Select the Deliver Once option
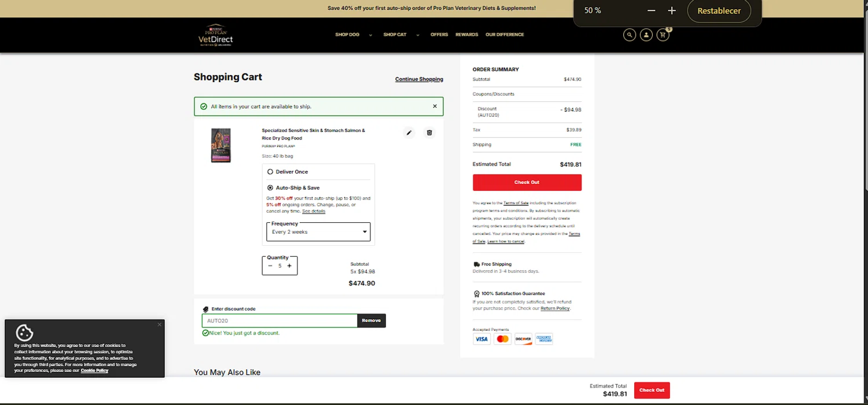The width and height of the screenshot is (868, 405). pyautogui.click(x=270, y=172)
